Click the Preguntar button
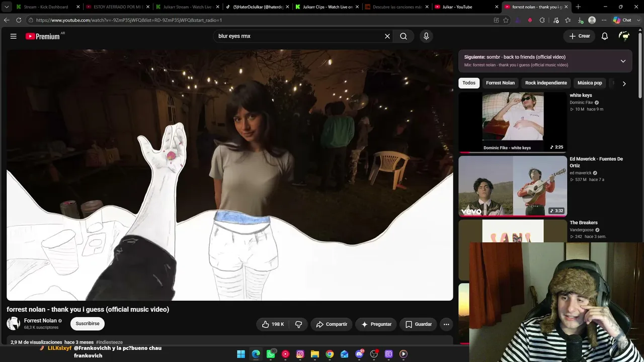644x362 pixels. 376,324
